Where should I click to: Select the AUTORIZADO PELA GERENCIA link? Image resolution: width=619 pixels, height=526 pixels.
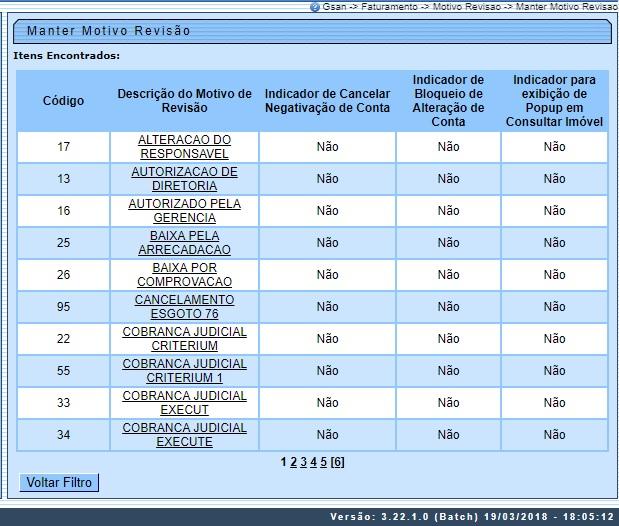[x=184, y=211]
